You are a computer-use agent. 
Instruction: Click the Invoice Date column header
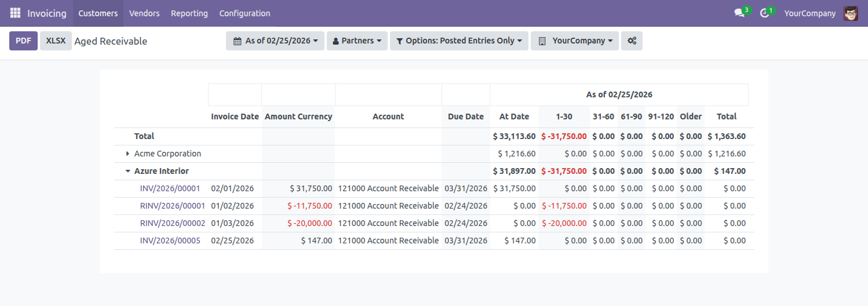coord(235,116)
